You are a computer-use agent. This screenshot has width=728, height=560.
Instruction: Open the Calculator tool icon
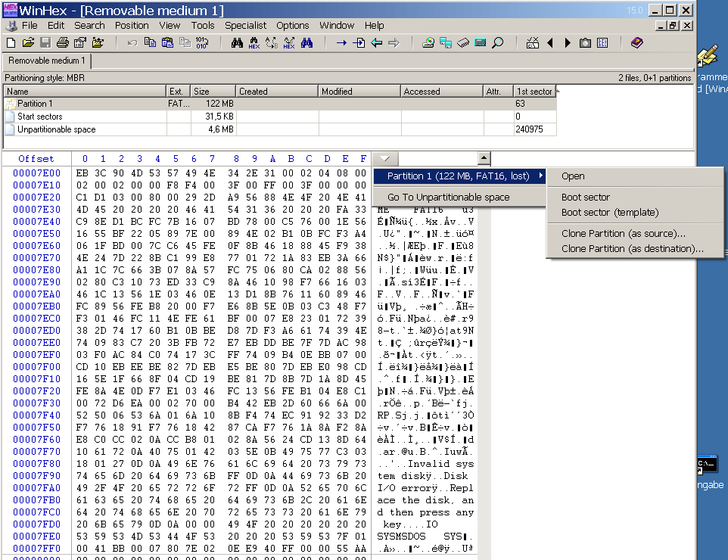pyautogui.click(x=480, y=42)
